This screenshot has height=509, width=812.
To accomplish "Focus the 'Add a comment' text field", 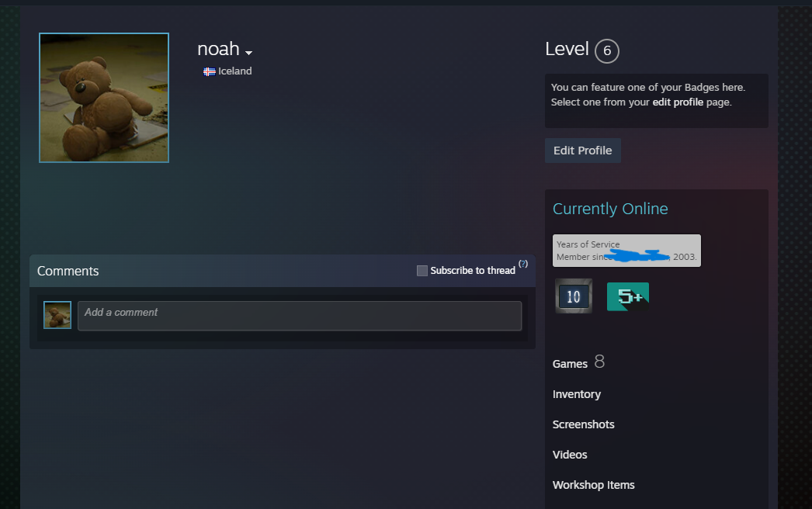I will 299,316.
